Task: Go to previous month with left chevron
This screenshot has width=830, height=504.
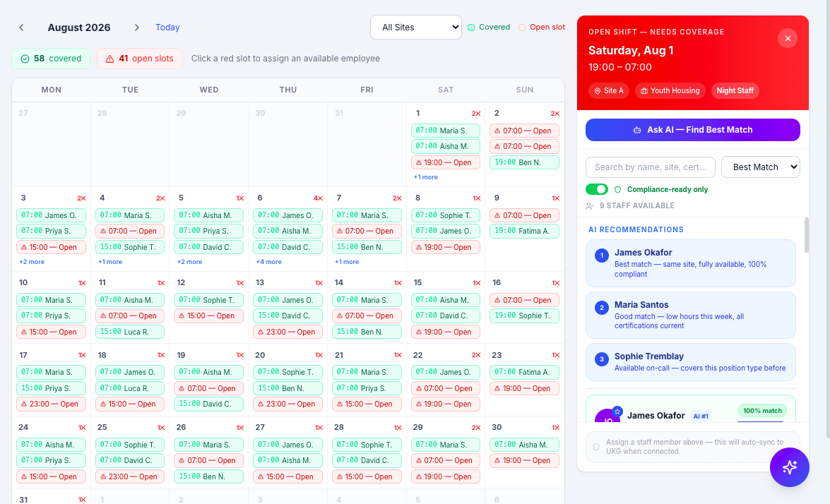Action: point(21,28)
